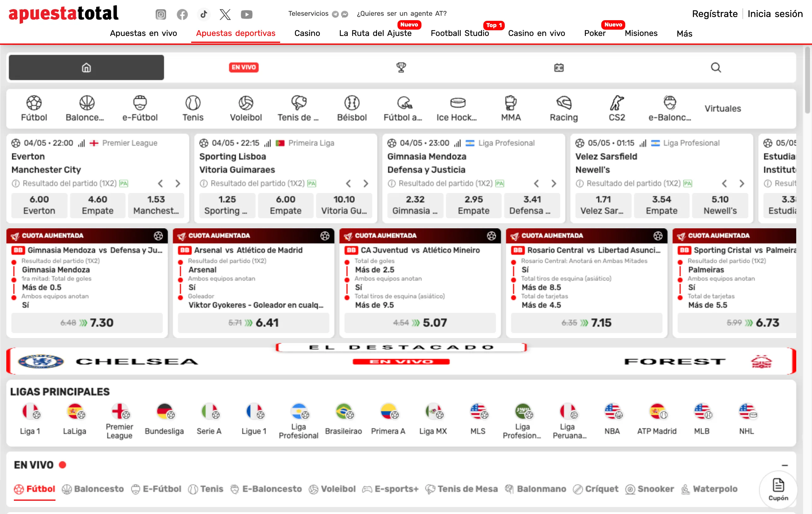812x514 pixels.
Task: Open statistics icon for Everton match
Action: point(81,143)
